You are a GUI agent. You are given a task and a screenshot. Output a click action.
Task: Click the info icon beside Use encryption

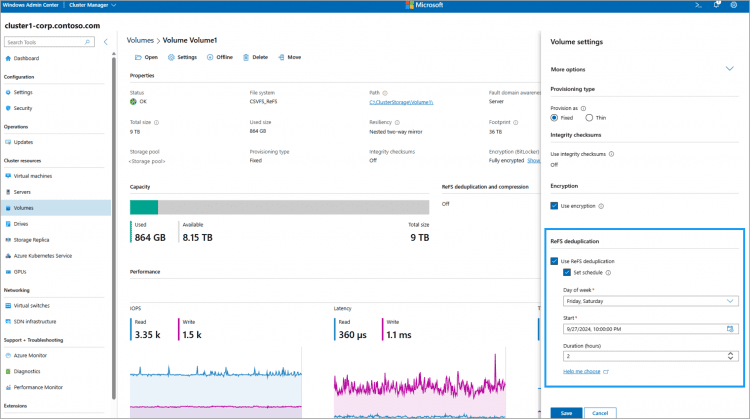click(x=601, y=206)
